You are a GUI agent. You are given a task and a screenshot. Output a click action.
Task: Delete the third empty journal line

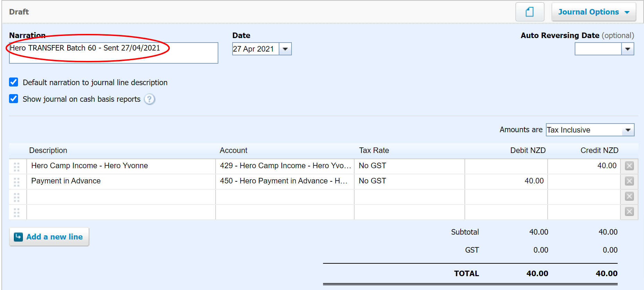point(629,196)
